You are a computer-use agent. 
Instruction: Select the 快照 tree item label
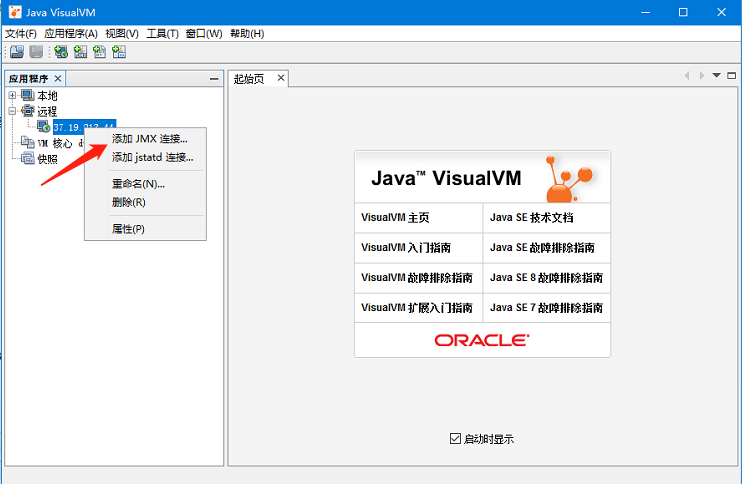point(47,159)
